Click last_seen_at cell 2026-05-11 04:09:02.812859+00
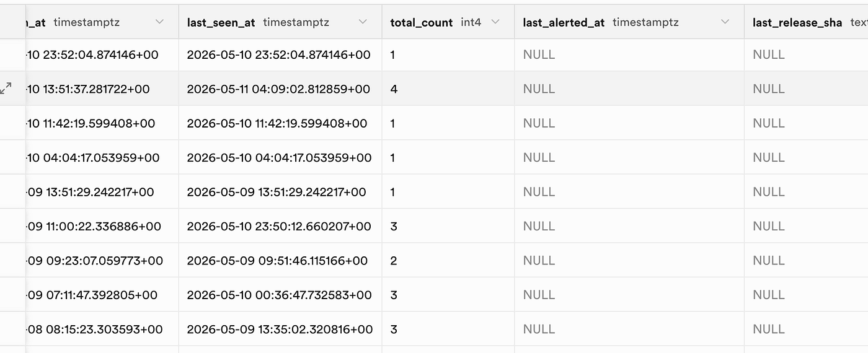 point(280,89)
